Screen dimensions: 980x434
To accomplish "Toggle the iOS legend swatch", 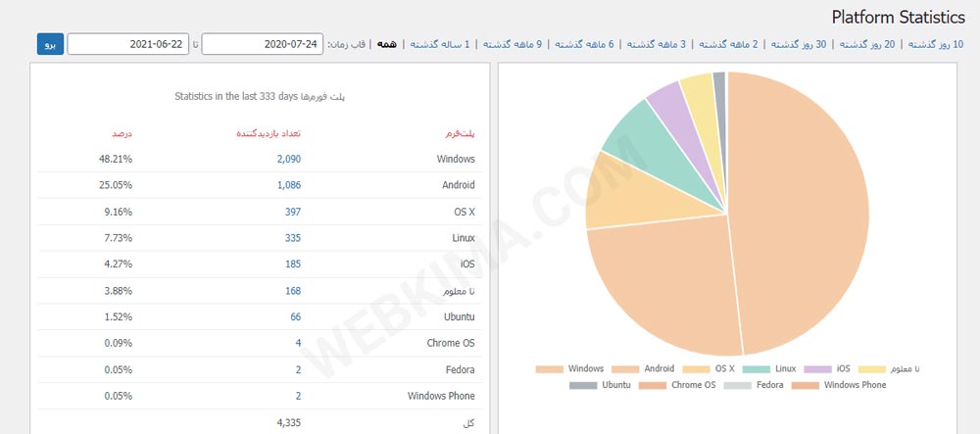I will click(x=817, y=369).
